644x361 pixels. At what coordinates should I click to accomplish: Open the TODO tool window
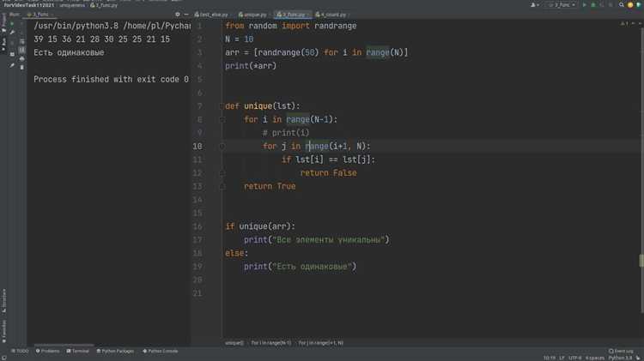tap(19, 351)
